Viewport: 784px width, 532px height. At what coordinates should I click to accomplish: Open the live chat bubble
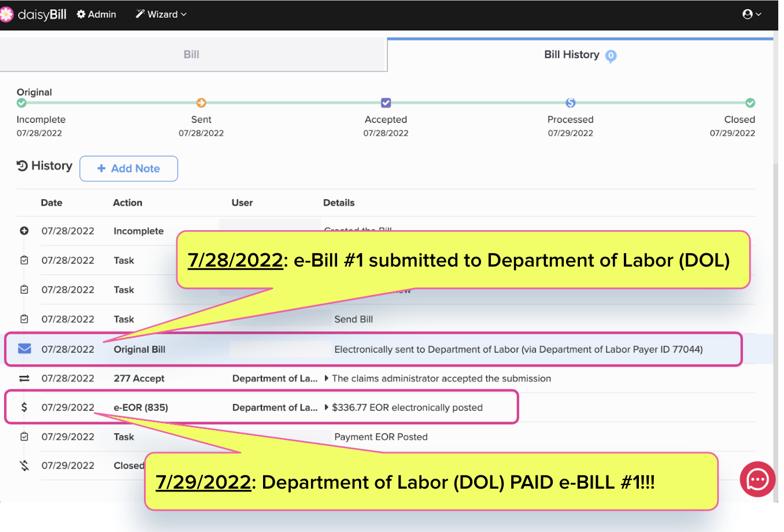click(757, 479)
